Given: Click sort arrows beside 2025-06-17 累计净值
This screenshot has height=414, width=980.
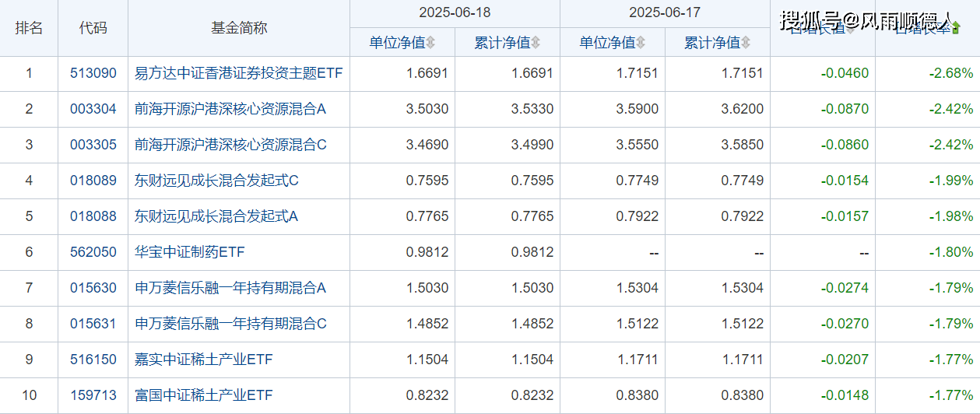Looking at the screenshot, I should pos(746,43).
